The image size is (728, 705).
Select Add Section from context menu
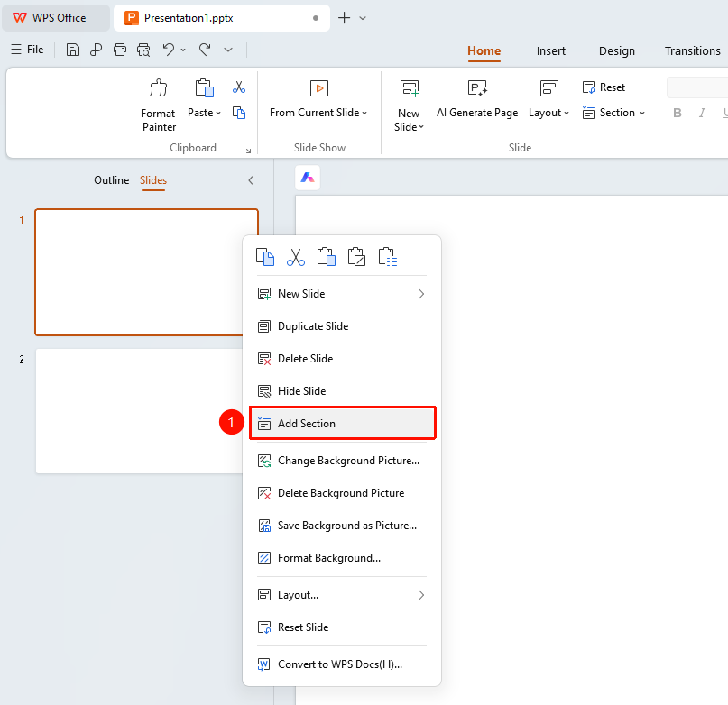point(342,424)
